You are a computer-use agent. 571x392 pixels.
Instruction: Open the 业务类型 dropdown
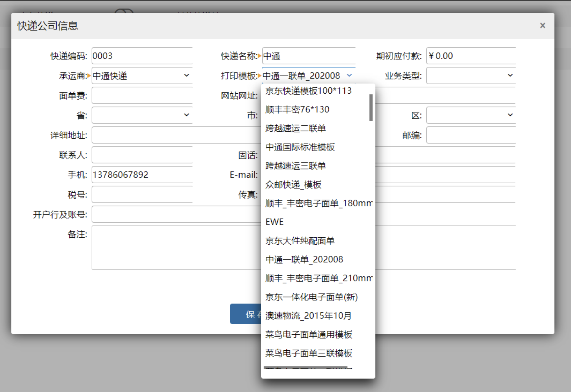510,75
